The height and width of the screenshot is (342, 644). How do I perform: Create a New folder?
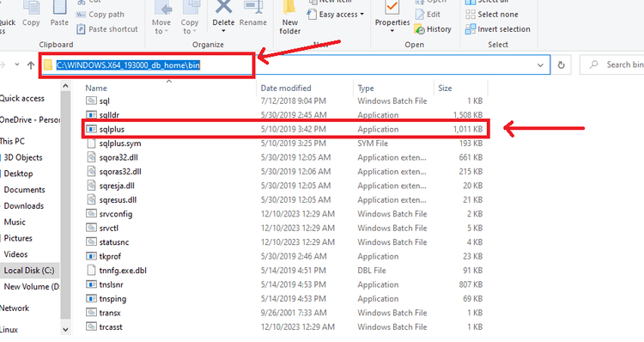click(x=290, y=18)
